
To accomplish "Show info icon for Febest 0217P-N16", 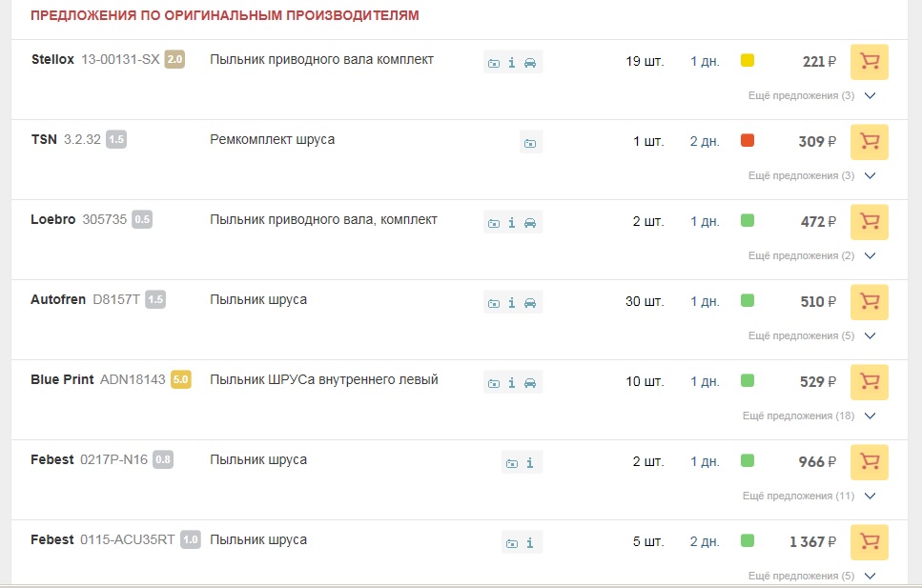I will coord(530,462).
